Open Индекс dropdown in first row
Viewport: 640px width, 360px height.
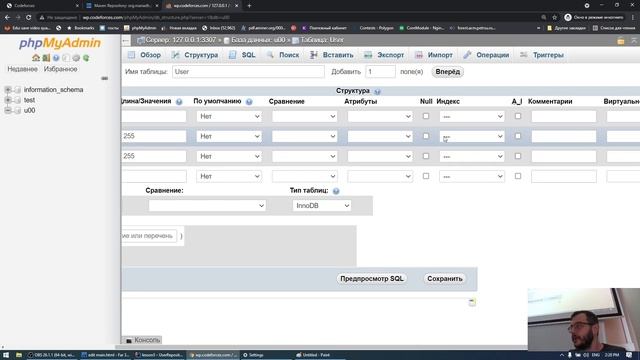click(472, 116)
